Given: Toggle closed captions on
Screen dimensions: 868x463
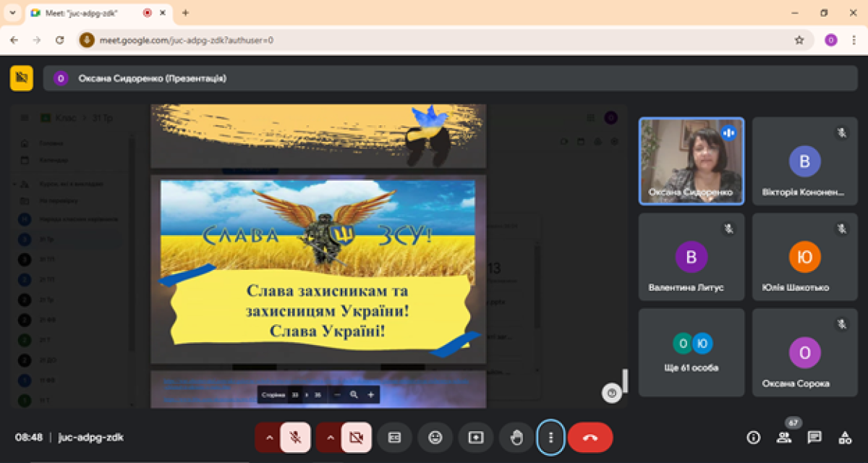Looking at the screenshot, I should pos(394,437).
